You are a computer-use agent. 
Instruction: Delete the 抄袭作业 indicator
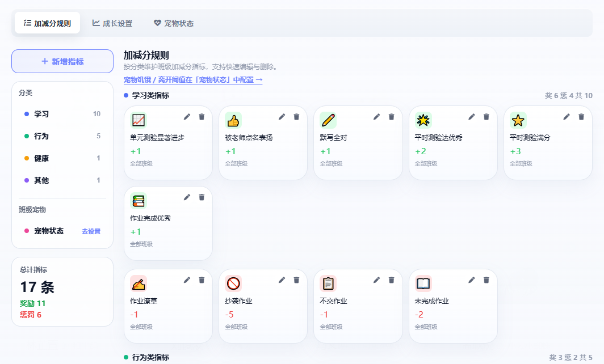[296, 280]
